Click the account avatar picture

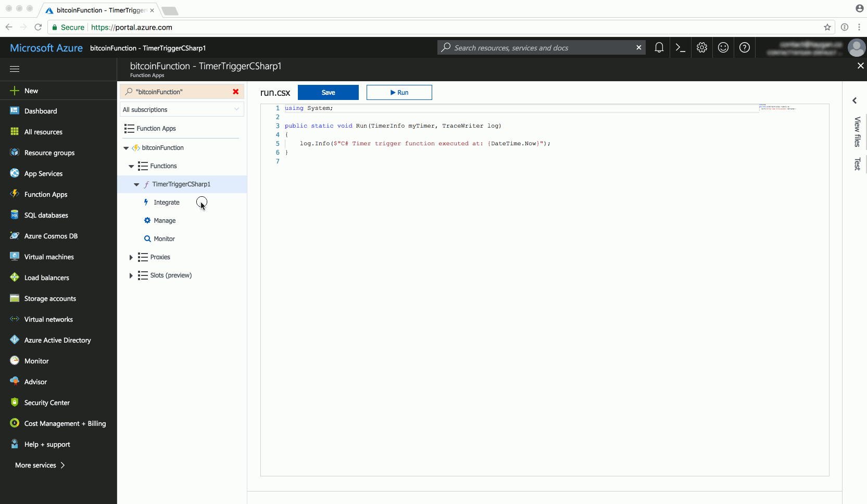click(857, 48)
